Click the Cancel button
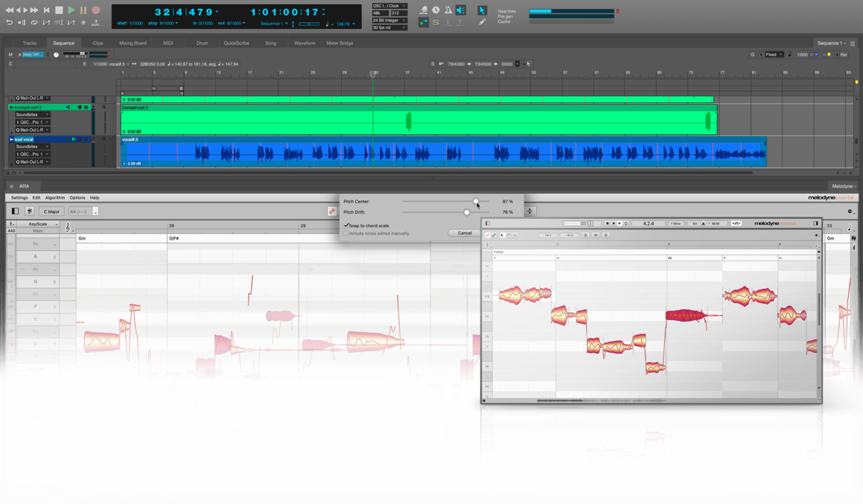The height and width of the screenshot is (504, 863). [x=464, y=233]
